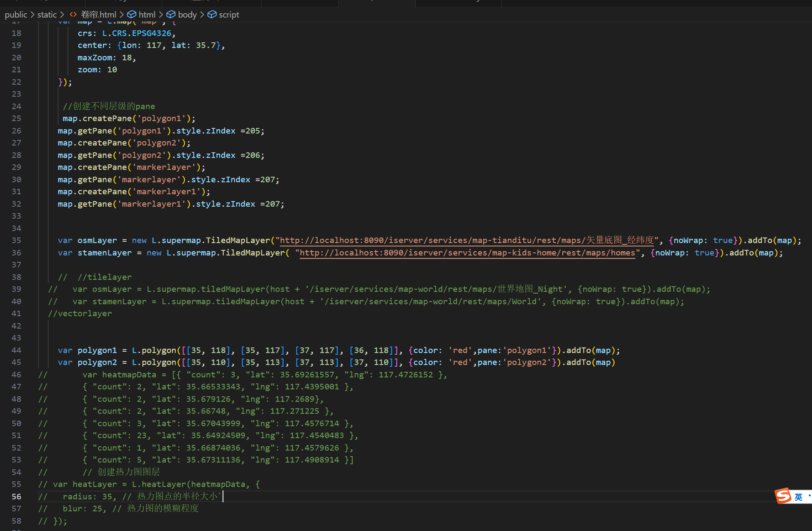Click the 'maxZoom: 18' text
Image resolution: width=812 pixels, height=531 pixels.
[x=105, y=57]
